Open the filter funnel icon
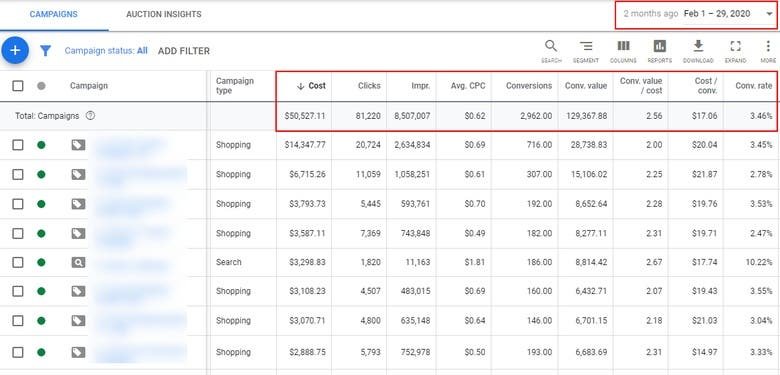The image size is (780, 375). [x=45, y=51]
